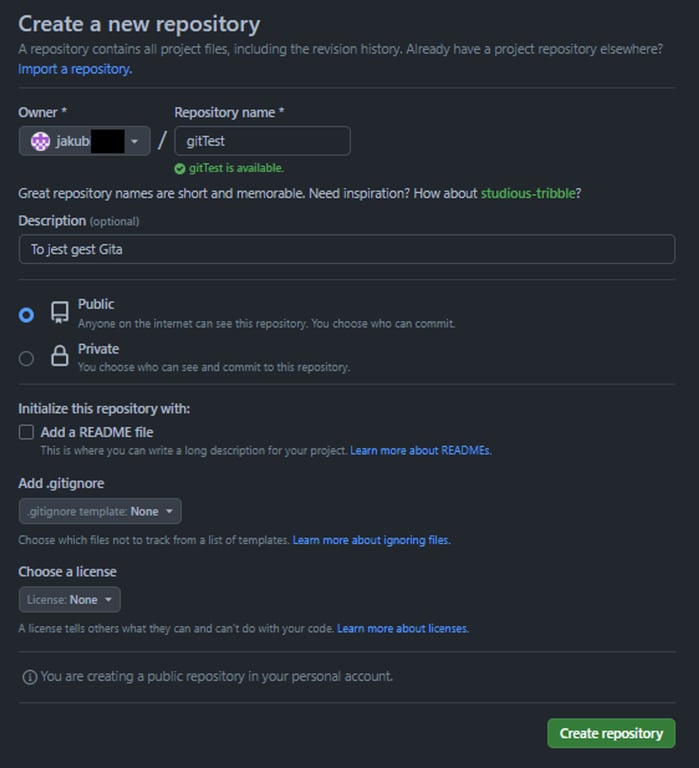699x768 pixels.
Task: Open the Owner dropdown
Action: pos(84,141)
